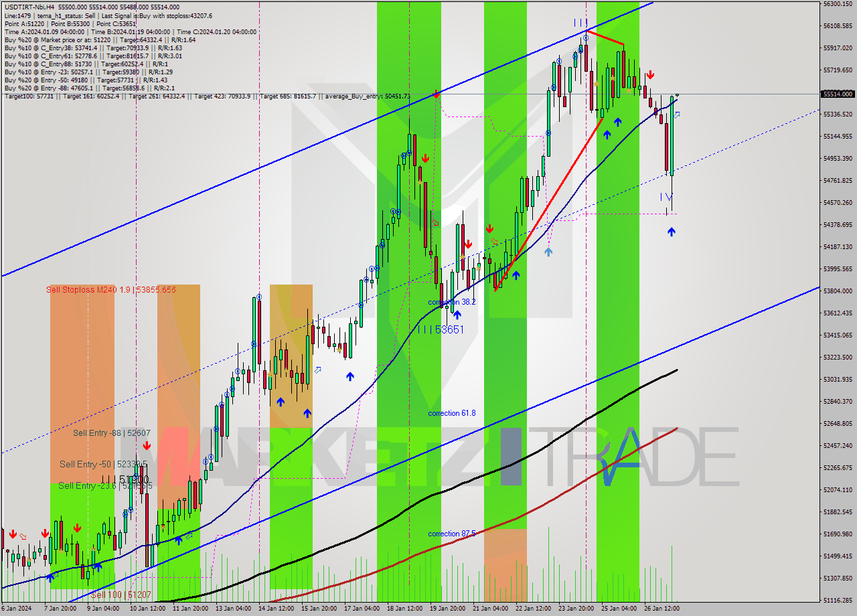The image size is (857, 616).
Task: Click the '26 Jan 12:00' time axis label
Action: click(x=661, y=609)
